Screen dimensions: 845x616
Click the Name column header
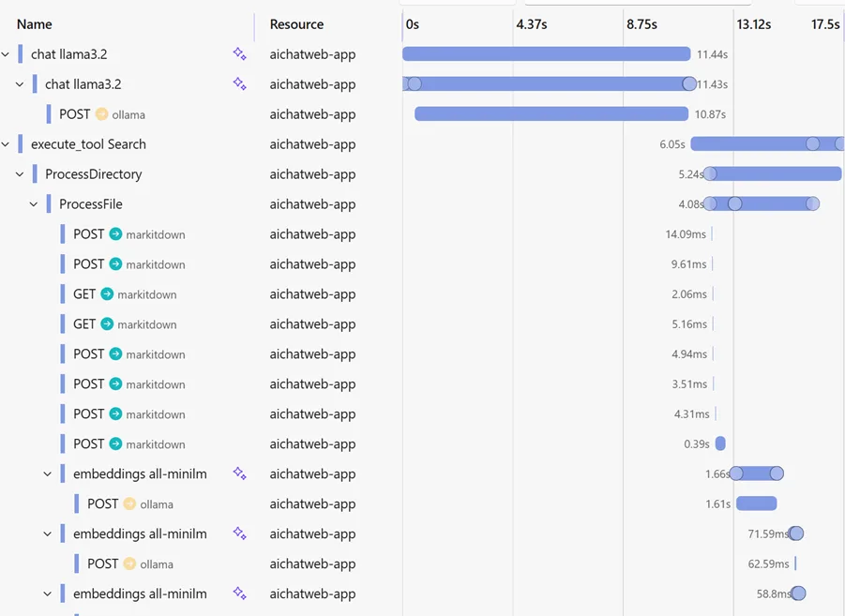pos(35,24)
